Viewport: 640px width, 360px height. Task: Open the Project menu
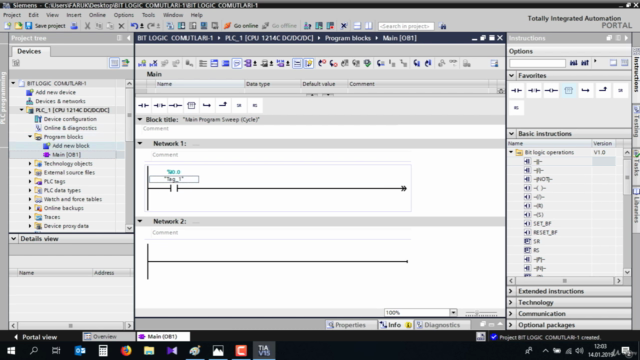tap(12, 15)
